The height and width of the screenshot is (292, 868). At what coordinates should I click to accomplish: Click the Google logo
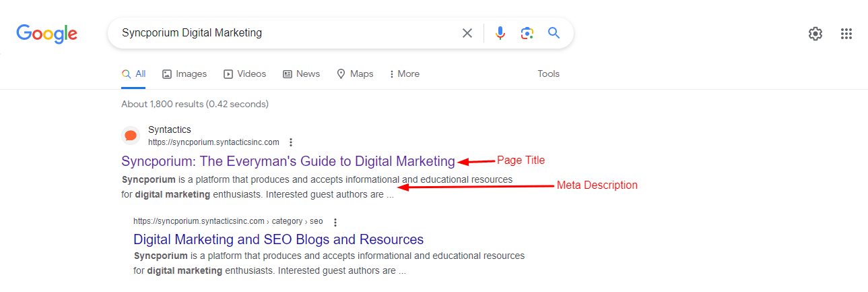(46, 33)
